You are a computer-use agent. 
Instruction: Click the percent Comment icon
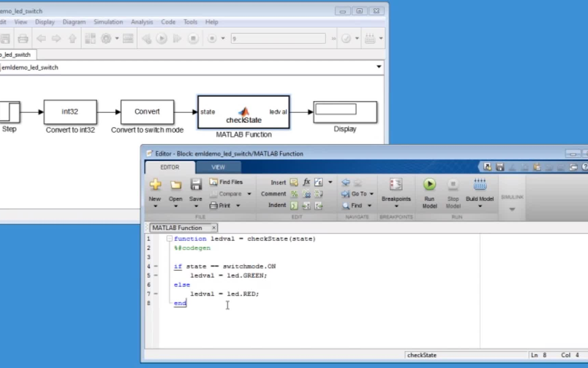click(x=294, y=194)
